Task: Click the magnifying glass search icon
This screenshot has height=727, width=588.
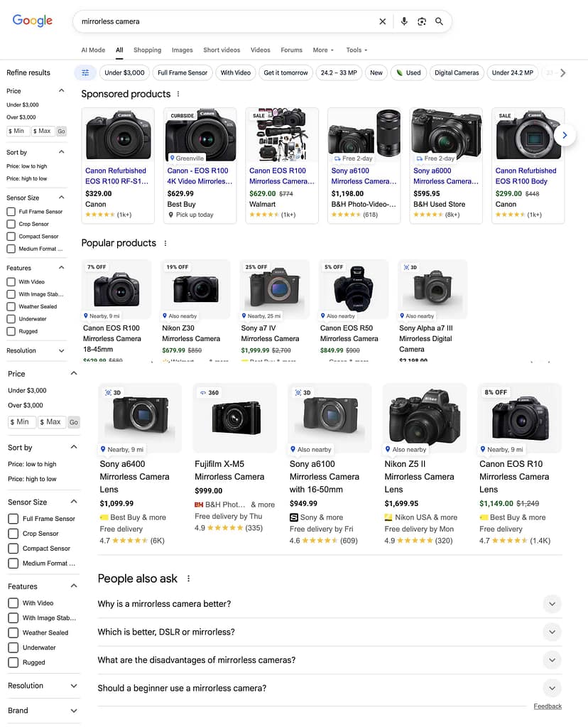Action: pyautogui.click(x=440, y=21)
